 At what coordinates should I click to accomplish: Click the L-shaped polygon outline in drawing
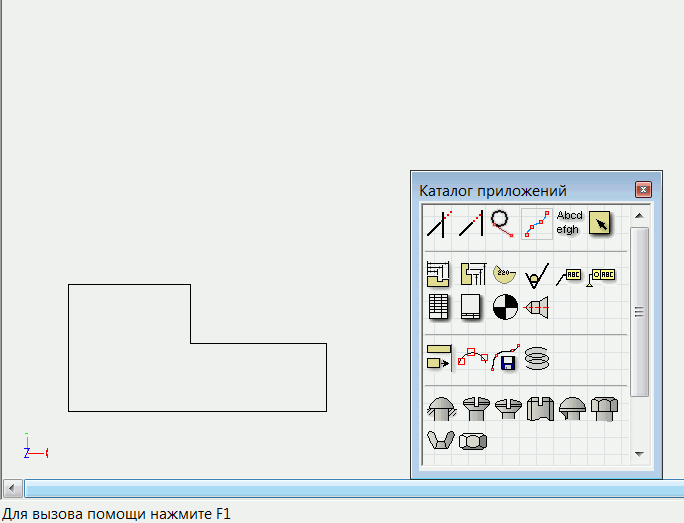click(x=197, y=348)
